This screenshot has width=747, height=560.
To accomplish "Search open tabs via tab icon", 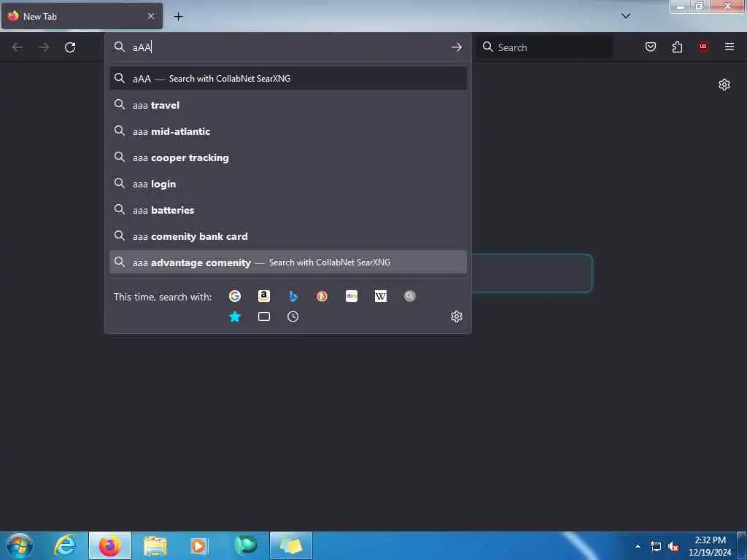I will click(x=264, y=316).
